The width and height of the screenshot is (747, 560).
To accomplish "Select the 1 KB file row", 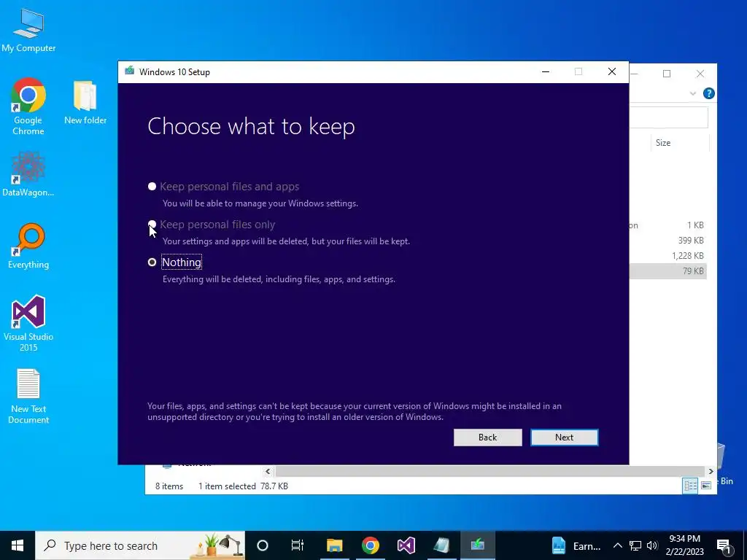I will [668, 225].
